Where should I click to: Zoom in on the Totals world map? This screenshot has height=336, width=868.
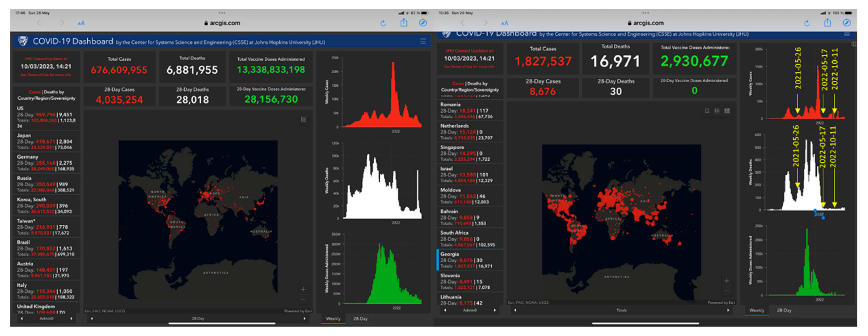(727, 281)
